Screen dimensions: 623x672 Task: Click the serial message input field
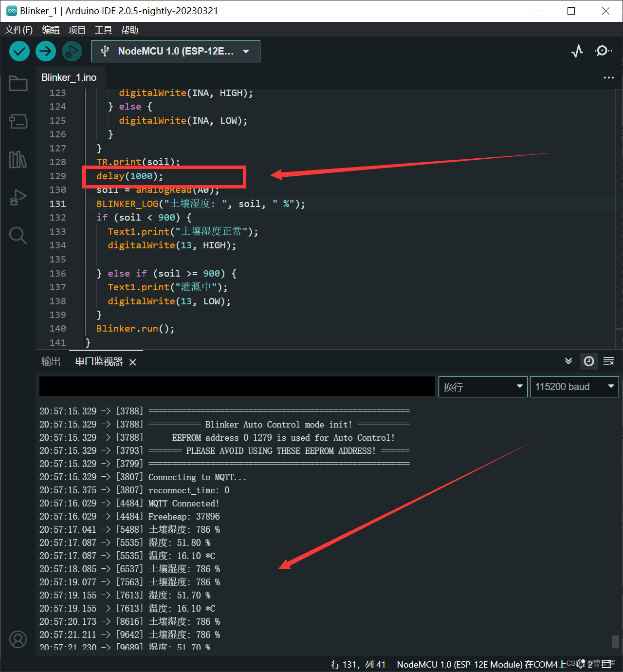237,386
